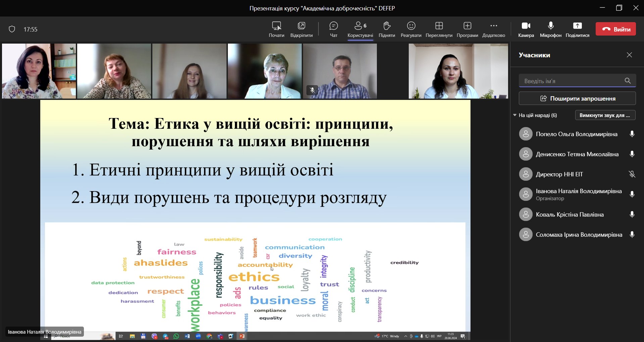This screenshot has height=342, width=644.
Task: Click the Підняти raise hand icon
Action: tap(387, 29)
